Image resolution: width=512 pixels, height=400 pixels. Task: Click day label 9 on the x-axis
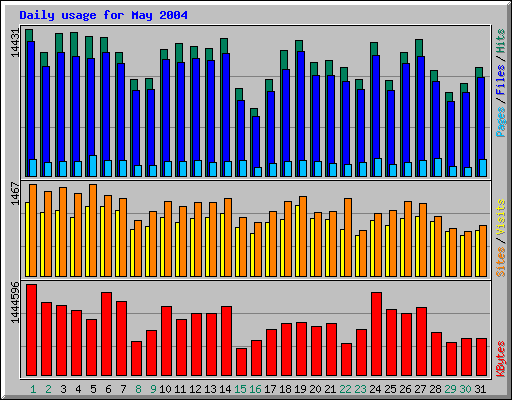click(153, 389)
